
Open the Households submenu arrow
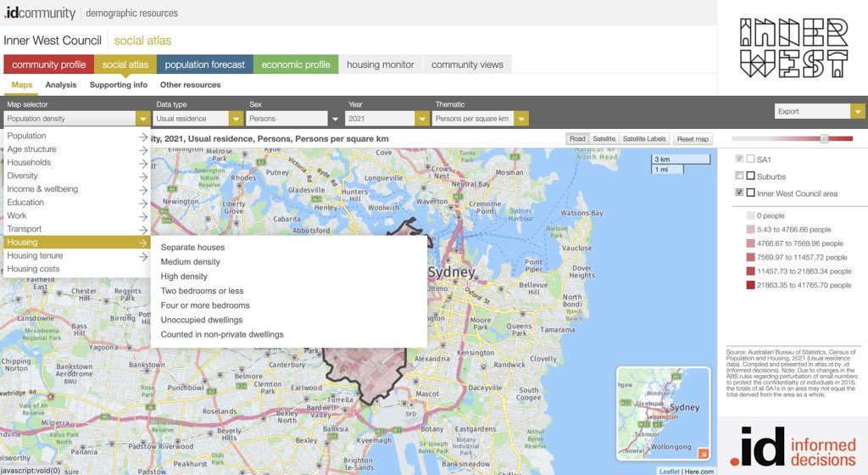coord(142,163)
